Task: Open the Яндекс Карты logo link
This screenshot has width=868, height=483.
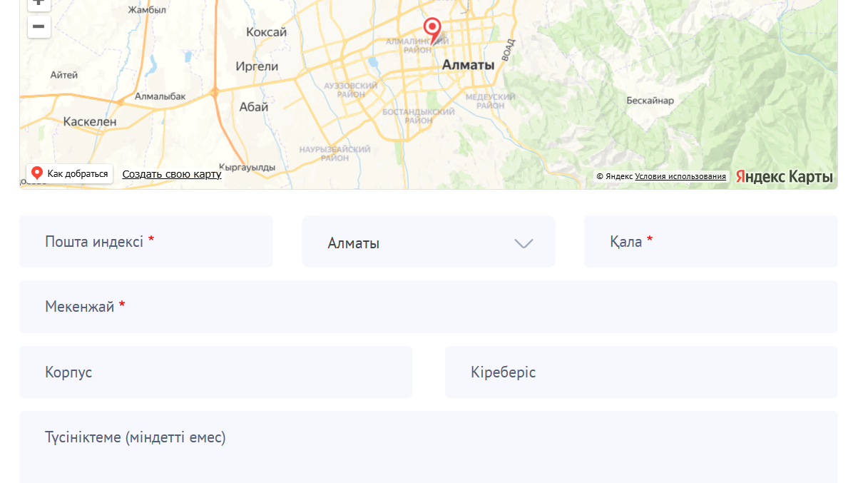Action: click(x=784, y=176)
